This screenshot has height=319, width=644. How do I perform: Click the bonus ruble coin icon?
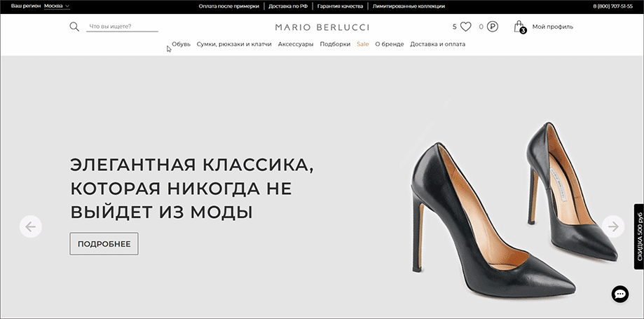tap(493, 27)
